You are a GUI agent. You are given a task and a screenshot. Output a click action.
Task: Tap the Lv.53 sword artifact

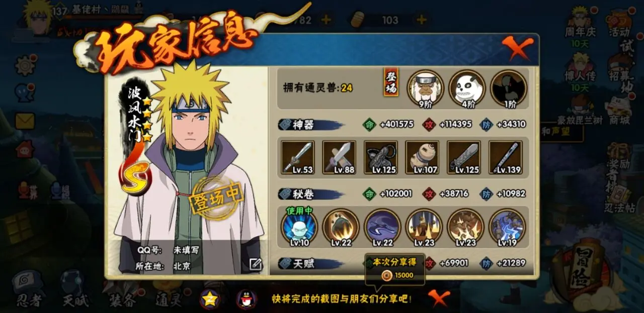click(x=297, y=157)
